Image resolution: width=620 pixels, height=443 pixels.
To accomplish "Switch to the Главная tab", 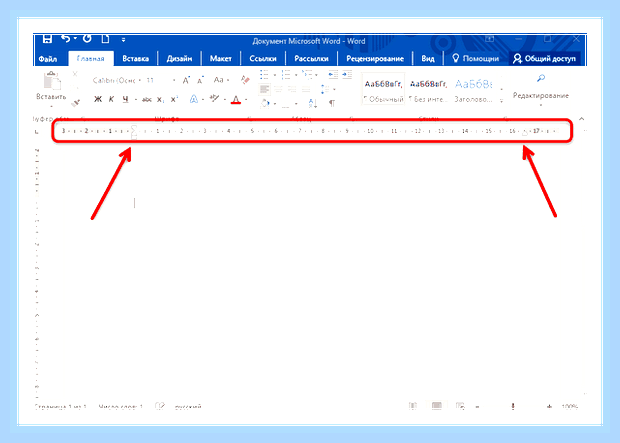I will pyautogui.click(x=91, y=59).
